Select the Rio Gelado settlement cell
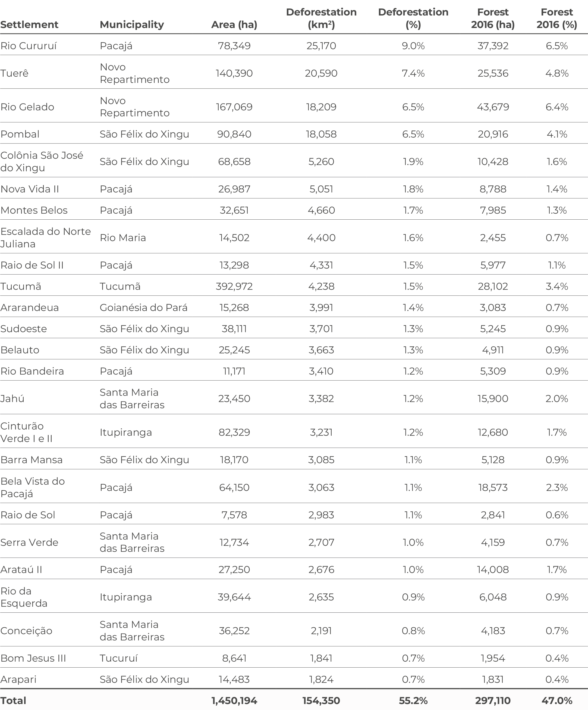Image resolution: width=588 pixels, height=710 pixels. point(27,107)
